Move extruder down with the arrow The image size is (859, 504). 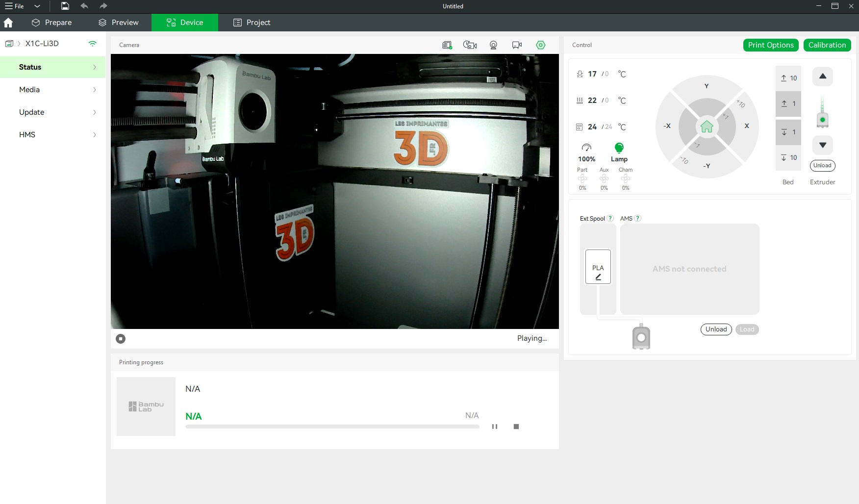(823, 145)
